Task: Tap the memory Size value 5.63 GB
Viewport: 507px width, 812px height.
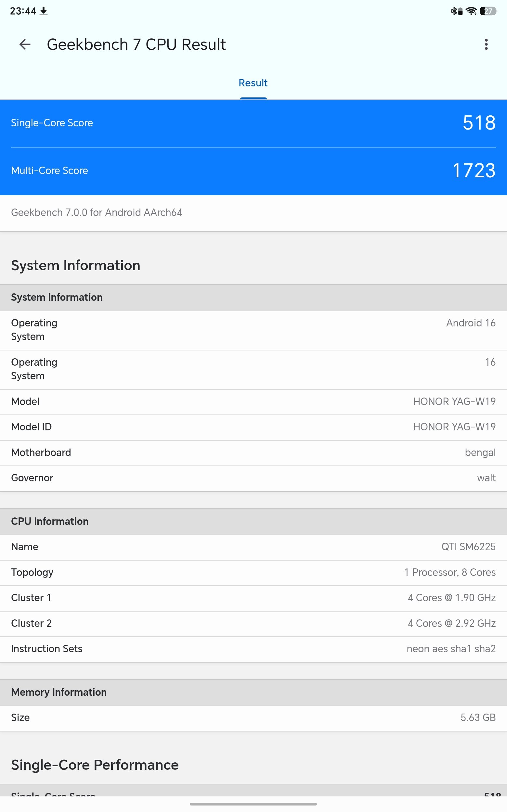Action: pyautogui.click(x=478, y=718)
